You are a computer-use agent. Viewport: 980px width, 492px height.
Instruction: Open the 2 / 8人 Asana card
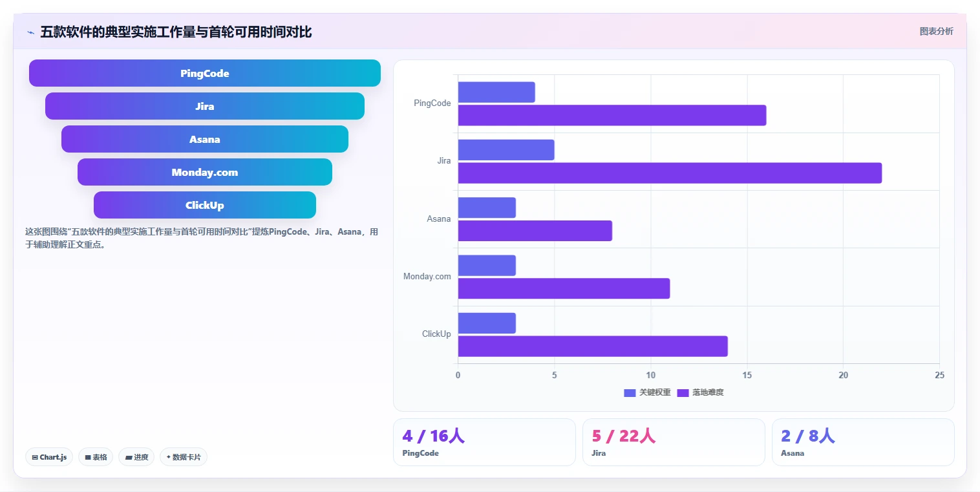point(863,442)
